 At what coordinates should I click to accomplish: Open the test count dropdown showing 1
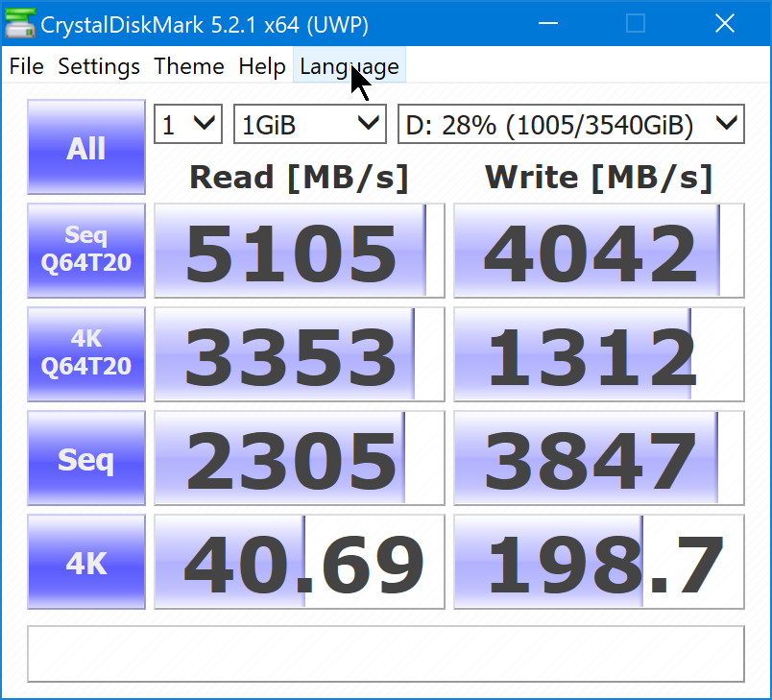click(187, 123)
